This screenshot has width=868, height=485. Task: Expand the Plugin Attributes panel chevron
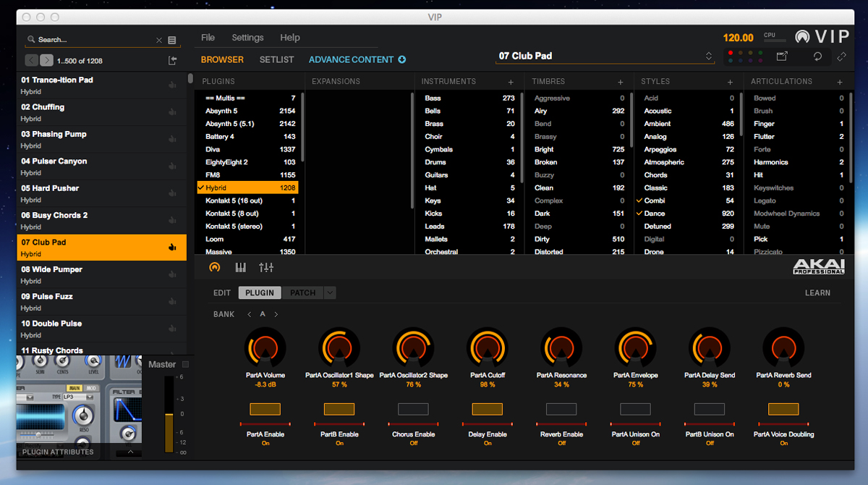[130, 452]
